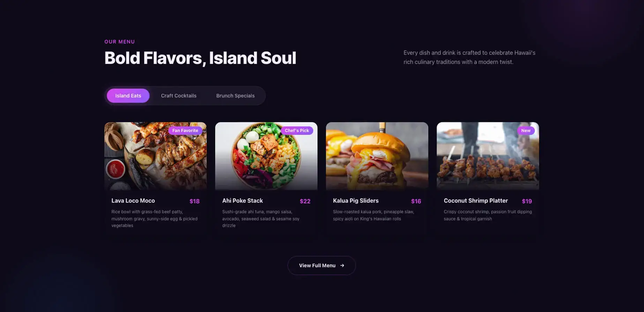The image size is (644, 312).
Task: Open the Ahi Poke Stack bowl photo
Action: pos(266,156)
